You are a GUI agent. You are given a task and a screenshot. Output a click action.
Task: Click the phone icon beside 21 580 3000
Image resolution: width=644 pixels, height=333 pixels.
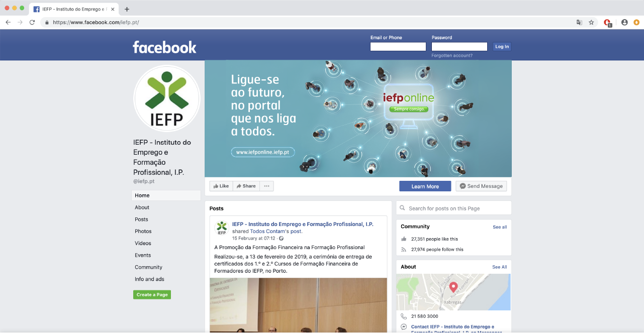coord(404,316)
